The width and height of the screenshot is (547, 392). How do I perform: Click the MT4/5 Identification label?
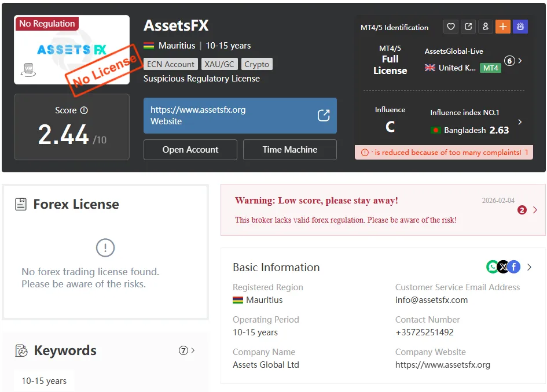coord(395,28)
